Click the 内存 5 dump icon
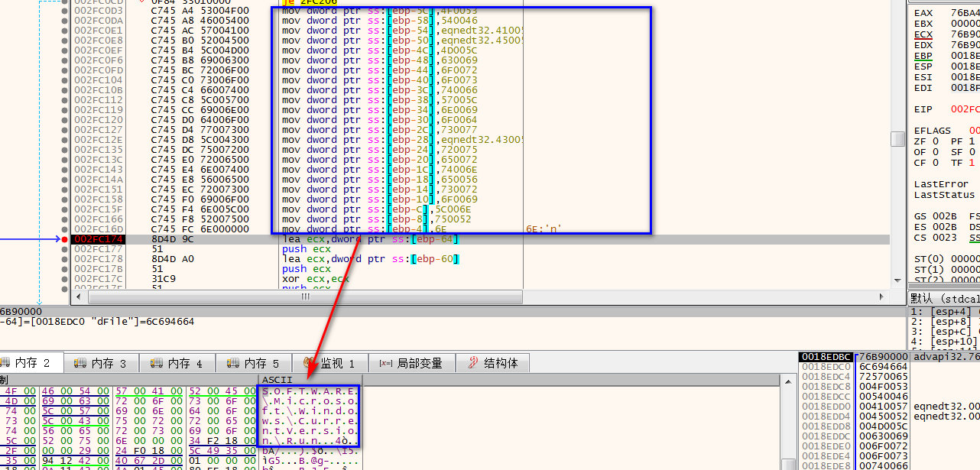 234,363
